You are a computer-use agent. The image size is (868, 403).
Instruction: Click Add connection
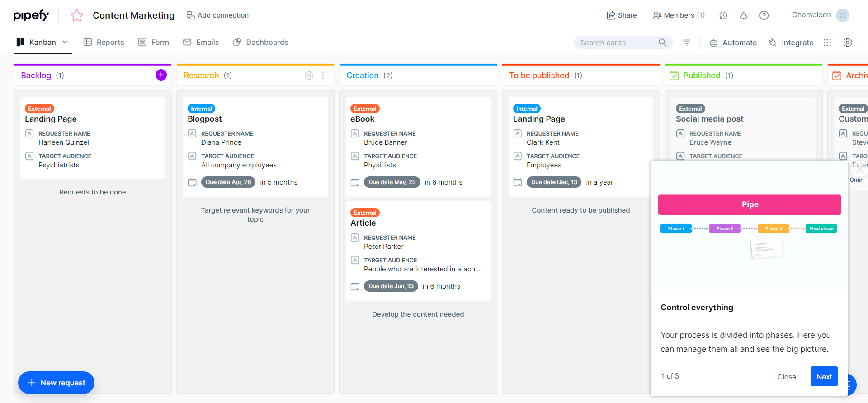pyautogui.click(x=217, y=15)
